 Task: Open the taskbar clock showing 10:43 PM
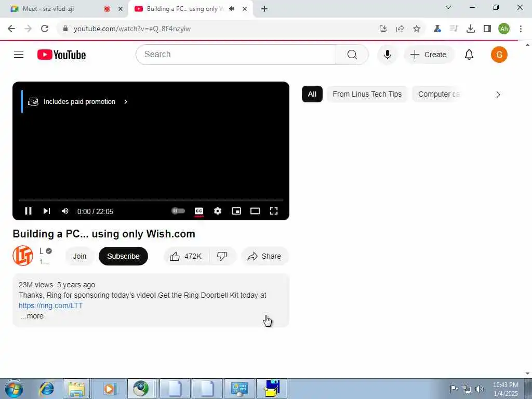point(506,389)
